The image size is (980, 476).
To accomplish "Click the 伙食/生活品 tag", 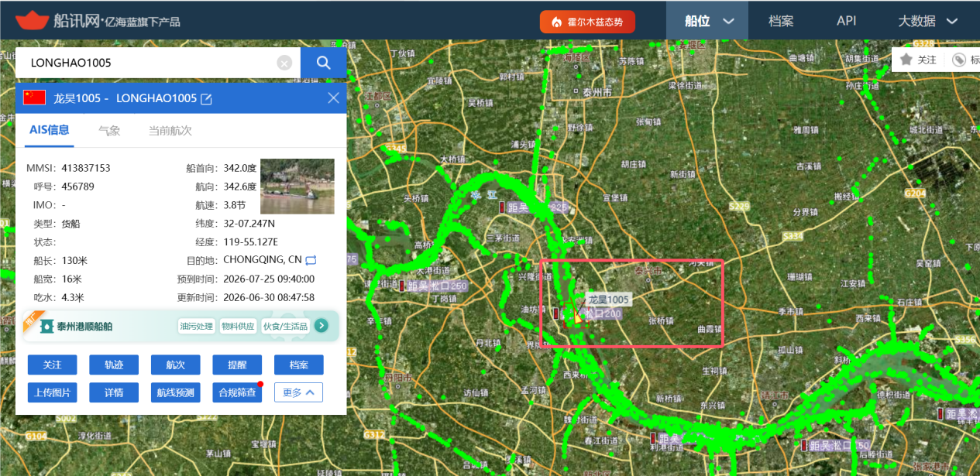I will tap(285, 326).
